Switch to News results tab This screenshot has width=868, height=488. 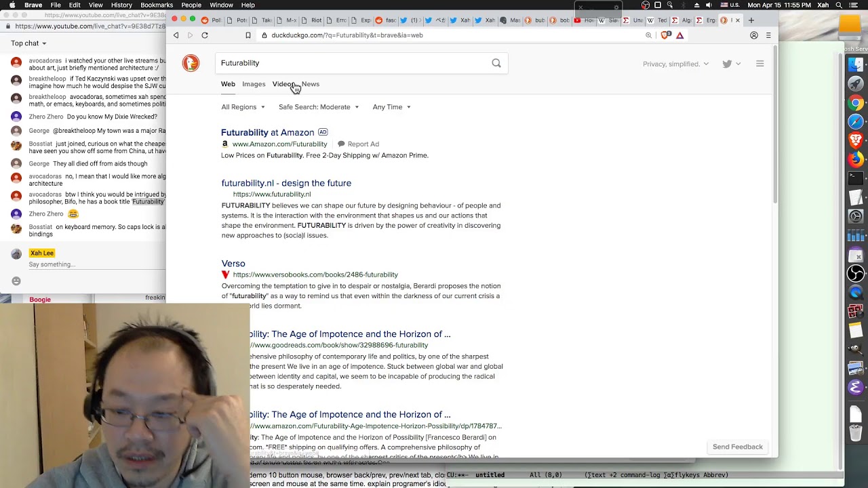pyautogui.click(x=311, y=84)
